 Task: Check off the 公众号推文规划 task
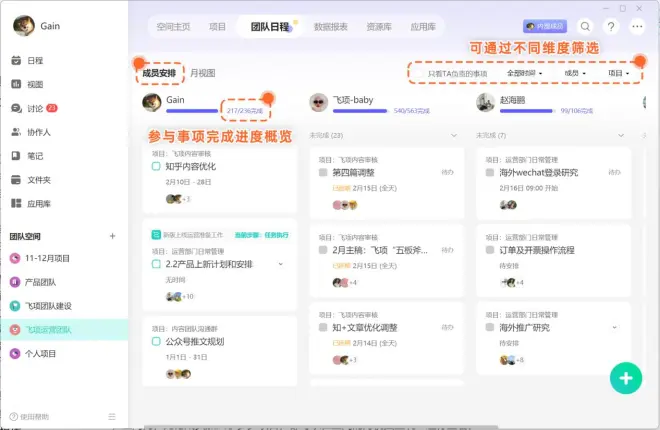point(157,342)
